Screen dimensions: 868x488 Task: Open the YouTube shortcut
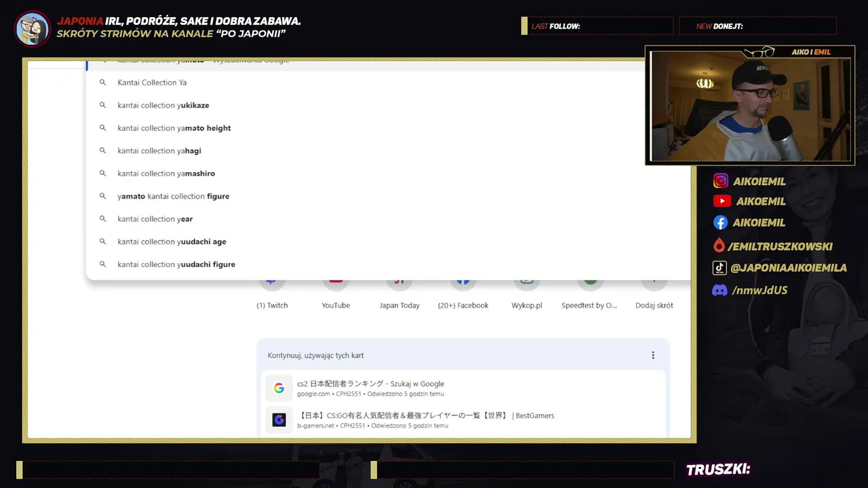tap(336, 295)
